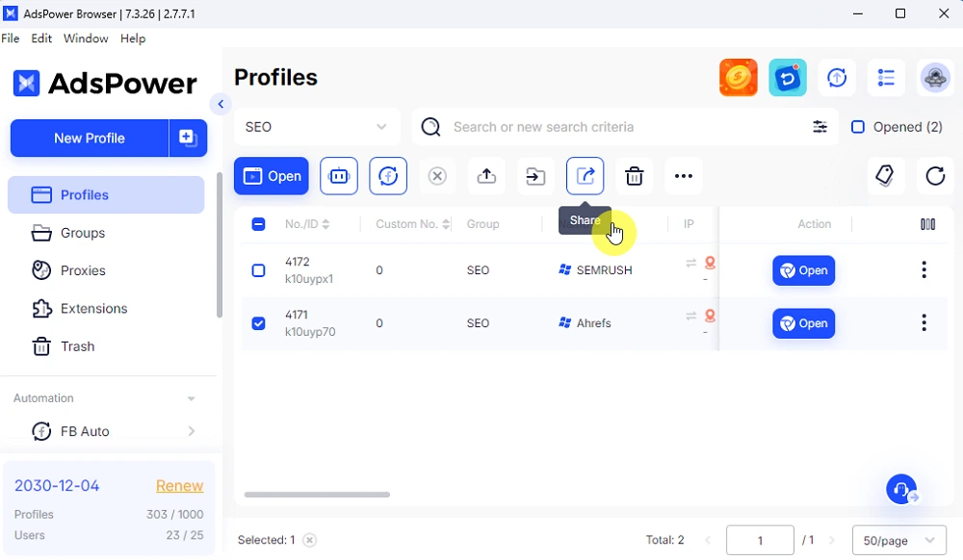Click the gold coin rewards icon
The image size is (963, 560).
coord(739,78)
